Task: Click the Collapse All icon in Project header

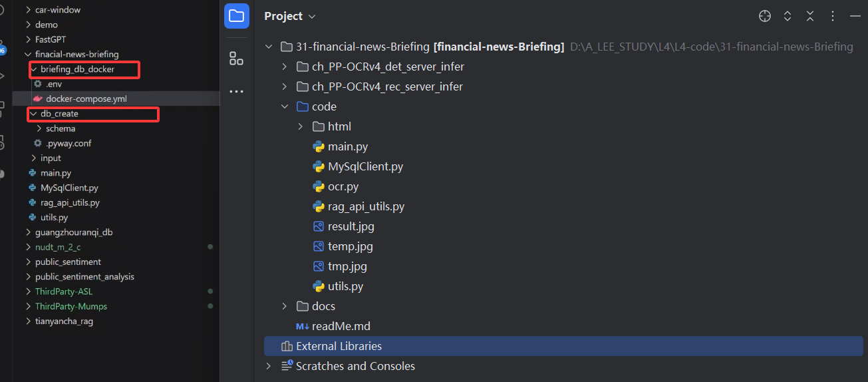Action: pyautogui.click(x=810, y=16)
